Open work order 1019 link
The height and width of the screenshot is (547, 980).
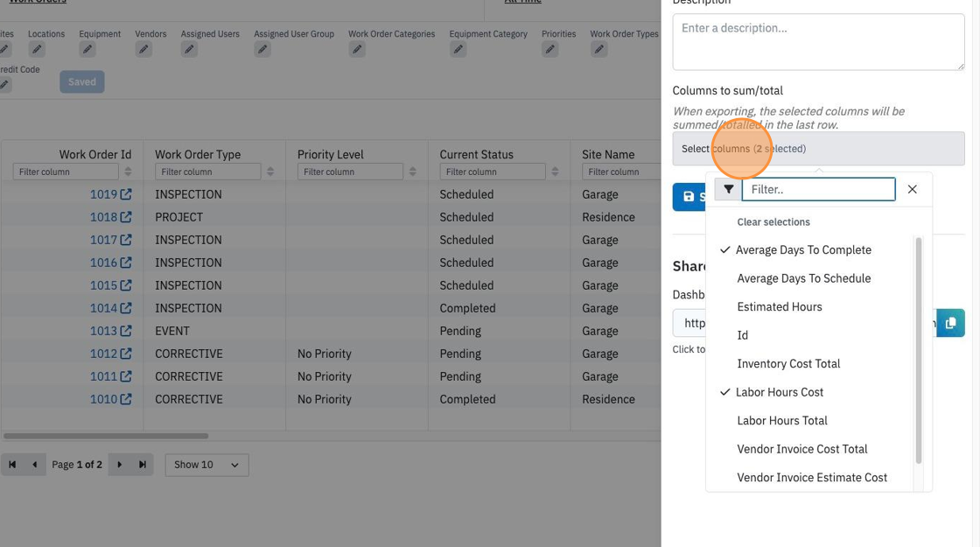coord(104,194)
